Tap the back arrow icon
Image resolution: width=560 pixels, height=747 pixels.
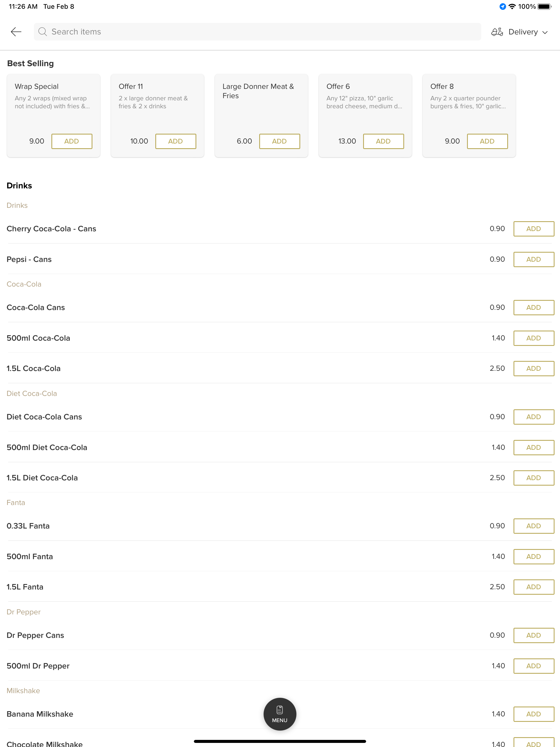16,32
